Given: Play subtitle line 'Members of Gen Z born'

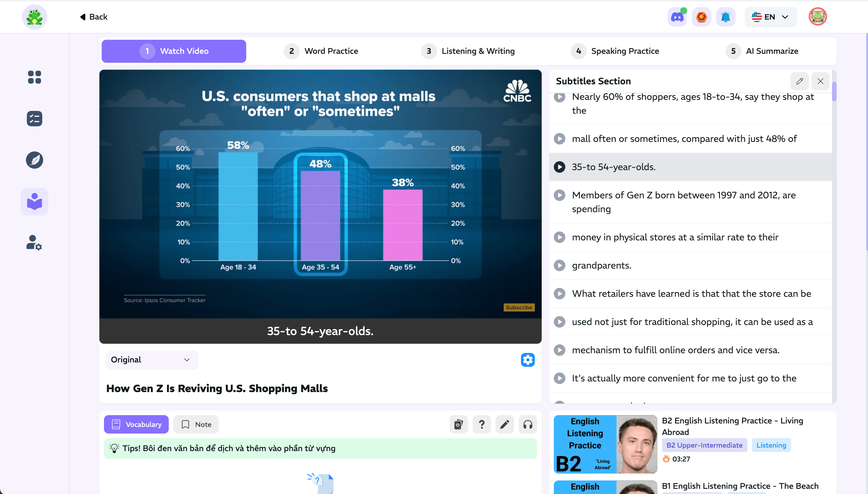Looking at the screenshot, I should [560, 195].
